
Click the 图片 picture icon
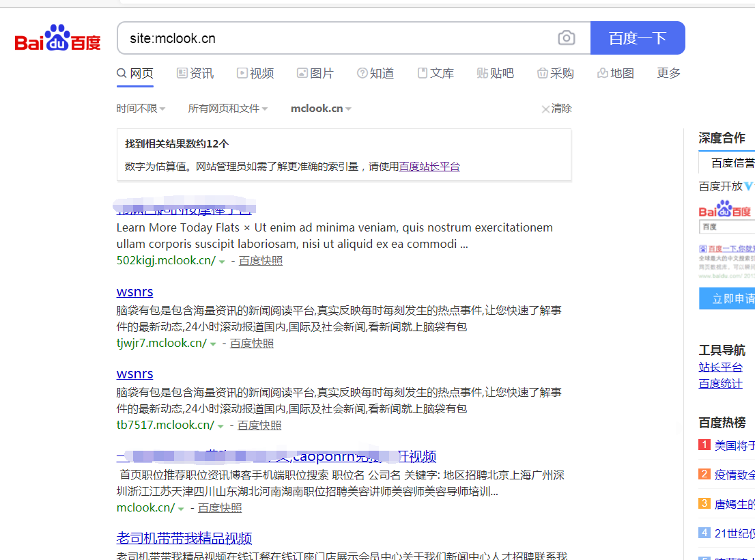302,73
